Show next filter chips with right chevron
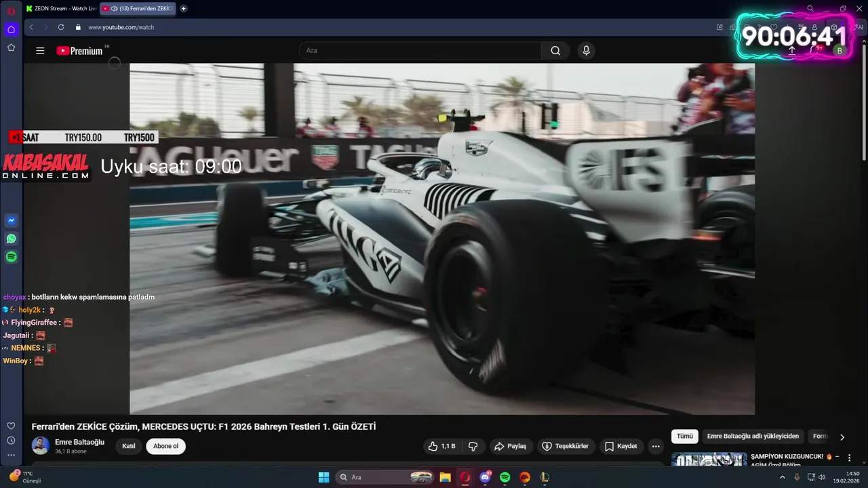The height and width of the screenshot is (488, 868). (842, 437)
